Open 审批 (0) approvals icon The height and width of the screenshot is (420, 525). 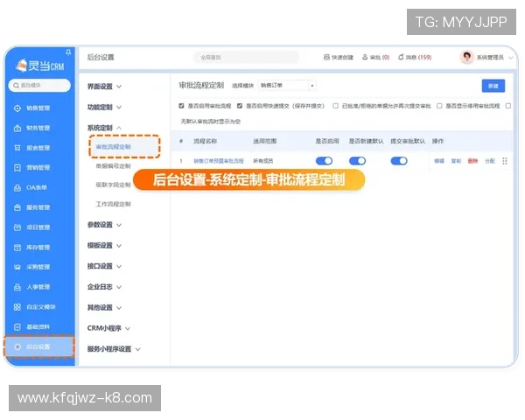365,57
